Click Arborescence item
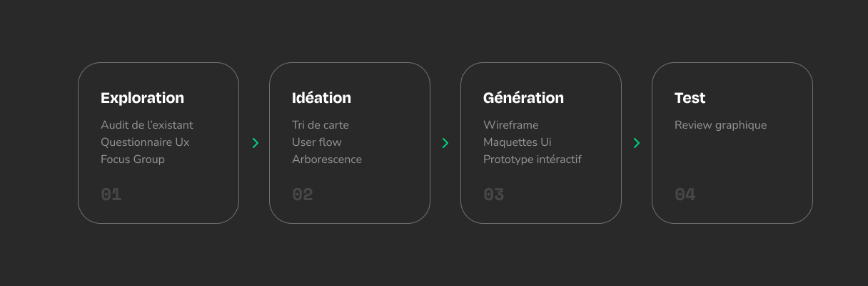 pos(327,159)
